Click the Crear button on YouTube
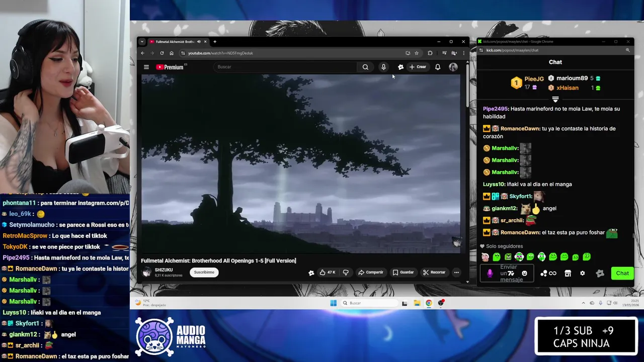The width and height of the screenshot is (644, 362). (x=418, y=67)
